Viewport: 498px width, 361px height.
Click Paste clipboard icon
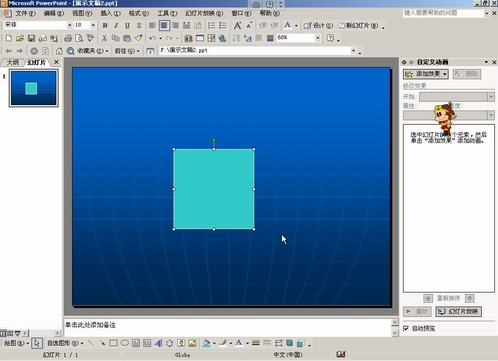127,38
